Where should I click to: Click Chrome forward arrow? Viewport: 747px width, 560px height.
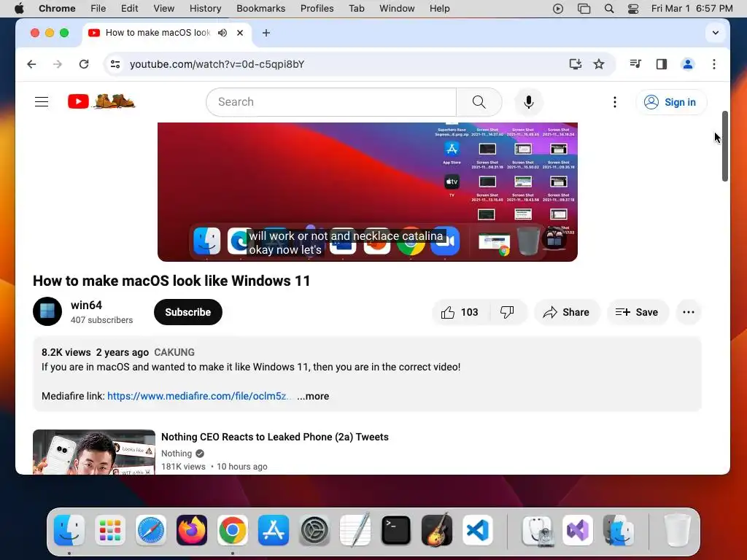coord(58,64)
